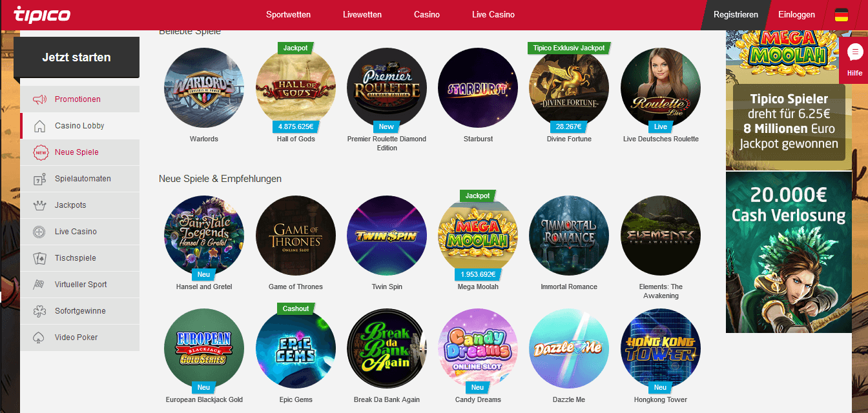868x413 pixels.
Task: Click the Jetzt starten button
Action: tap(76, 57)
